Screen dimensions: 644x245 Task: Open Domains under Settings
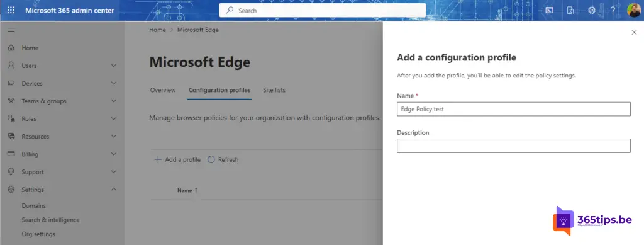(x=34, y=205)
